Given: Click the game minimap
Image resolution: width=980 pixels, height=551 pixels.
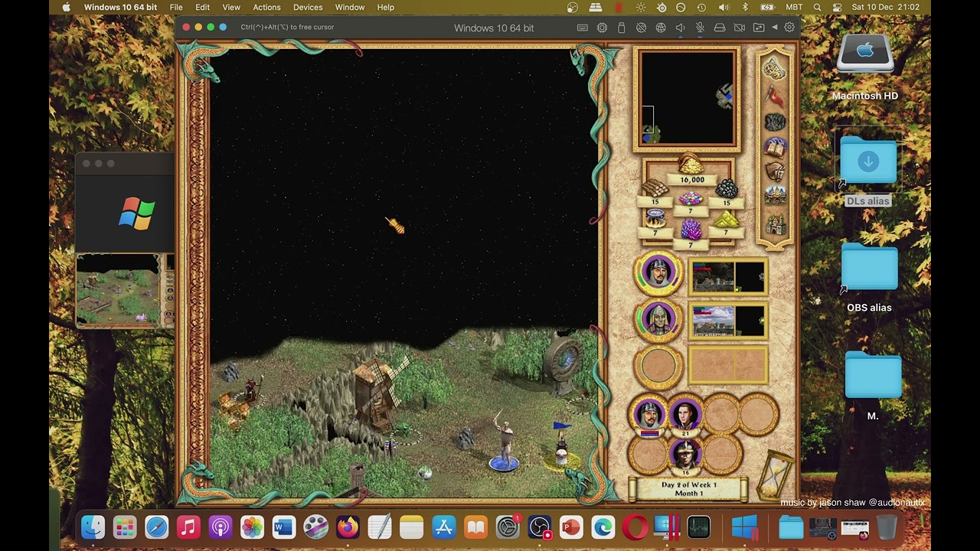Looking at the screenshot, I should pos(688,99).
